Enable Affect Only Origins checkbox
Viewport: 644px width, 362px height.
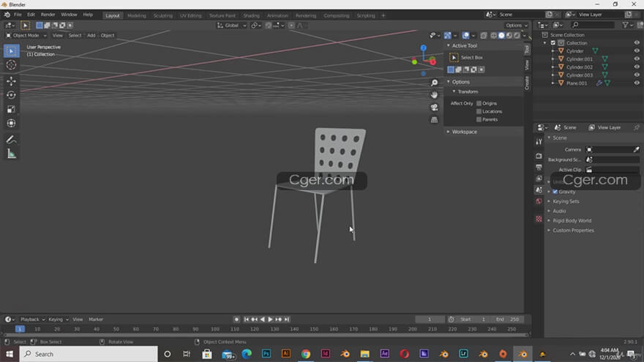tap(479, 103)
